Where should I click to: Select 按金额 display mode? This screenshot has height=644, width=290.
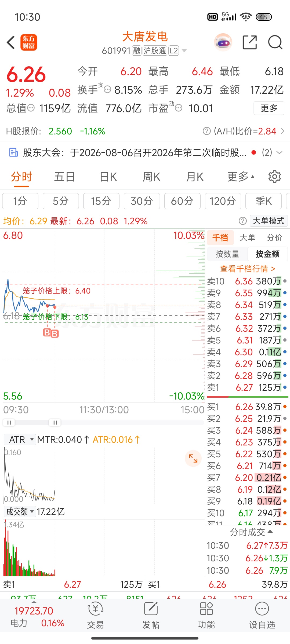(x=267, y=254)
